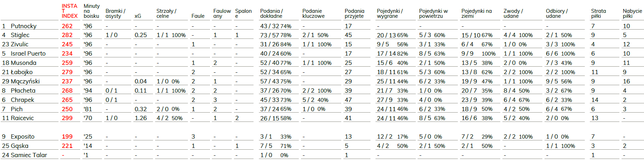This screenshot has width=644, height=160.
Task: Click the Strata piłki column header
Action: (598, 14)
